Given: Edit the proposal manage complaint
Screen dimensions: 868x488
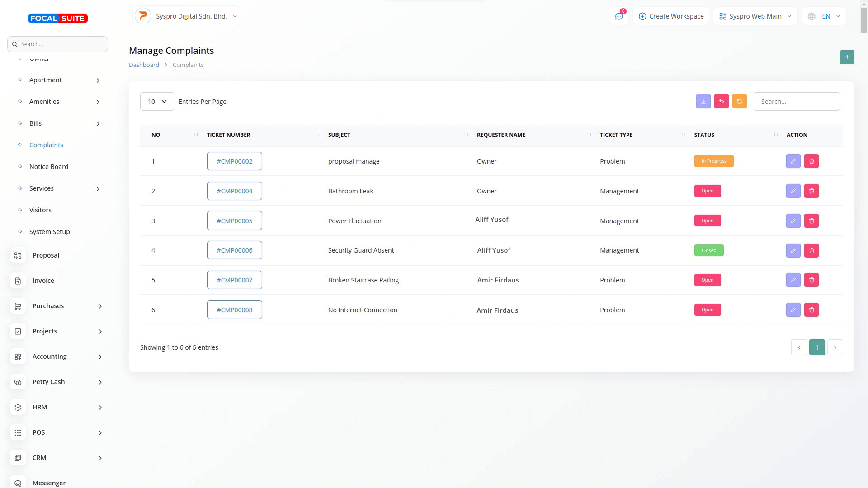Looking at the screenshot, I should [x=793, y=161].
